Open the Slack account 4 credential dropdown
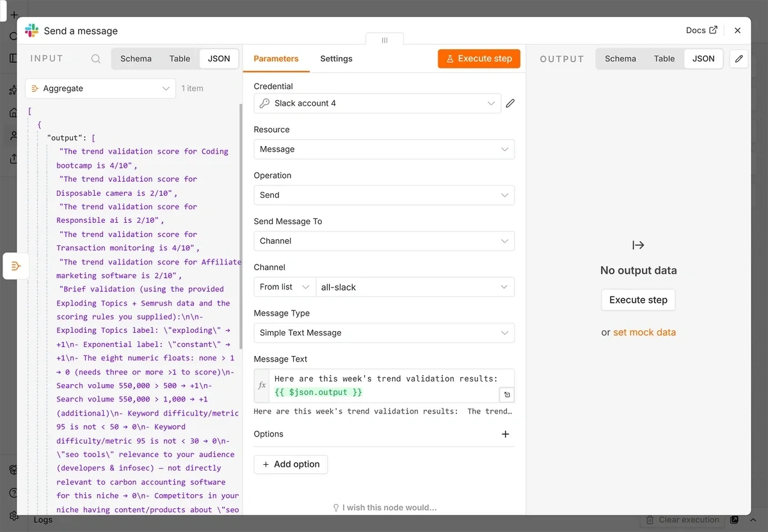Screen dimensions: 768x532 click(x=378, y=103)
